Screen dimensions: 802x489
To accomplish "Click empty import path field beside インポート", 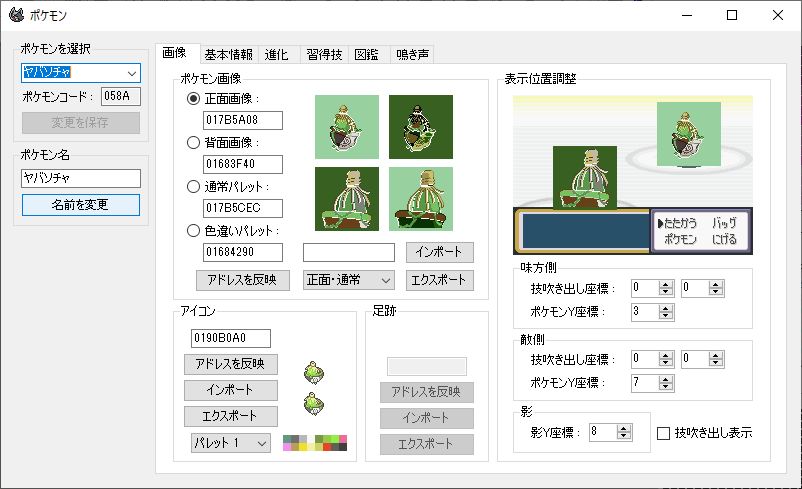I will coord(349,253).
